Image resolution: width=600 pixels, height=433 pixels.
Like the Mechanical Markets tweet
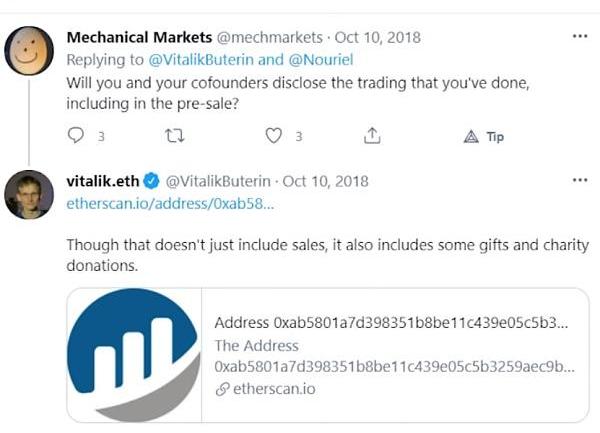[x=274, y=136]
